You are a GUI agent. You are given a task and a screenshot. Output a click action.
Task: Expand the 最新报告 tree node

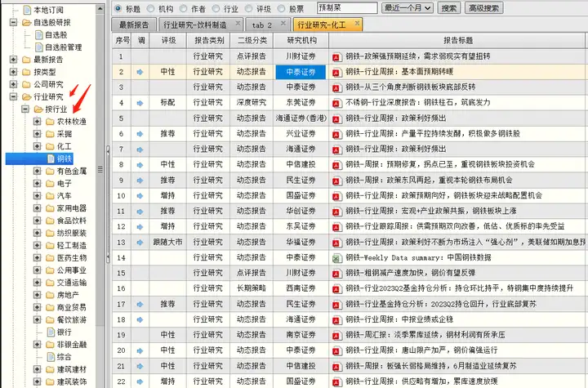point(14,60)
